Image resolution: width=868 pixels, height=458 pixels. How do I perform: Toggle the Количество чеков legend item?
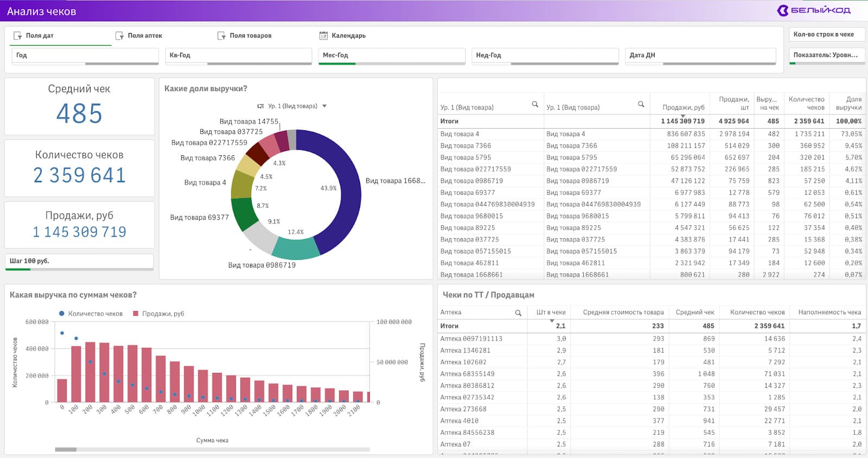[91, 314]
